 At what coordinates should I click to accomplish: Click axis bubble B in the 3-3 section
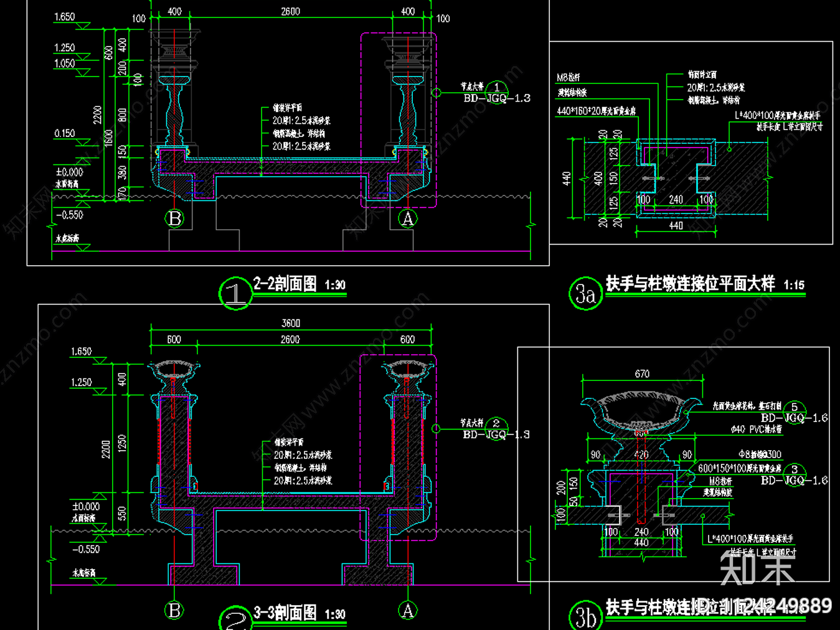point(175,611)
